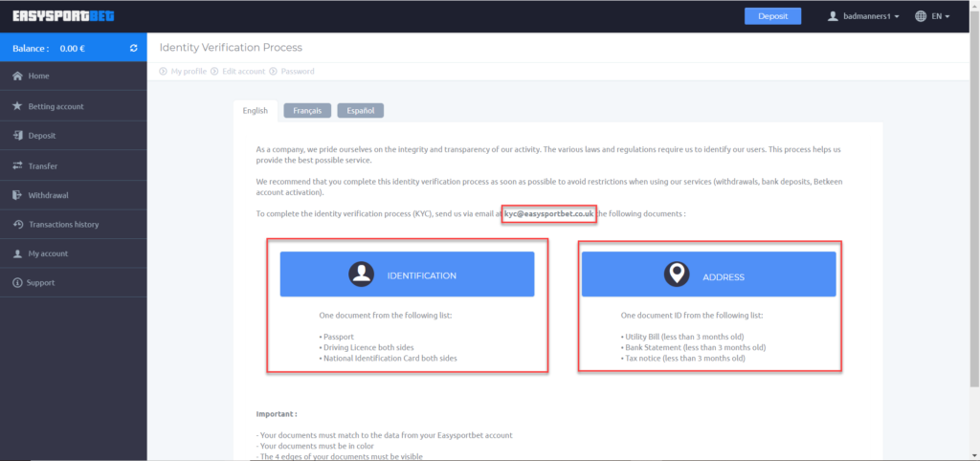Click the EasySportBet logo
Image resolution: width=980 pixels, height=461 pixels.
point(63,16)
